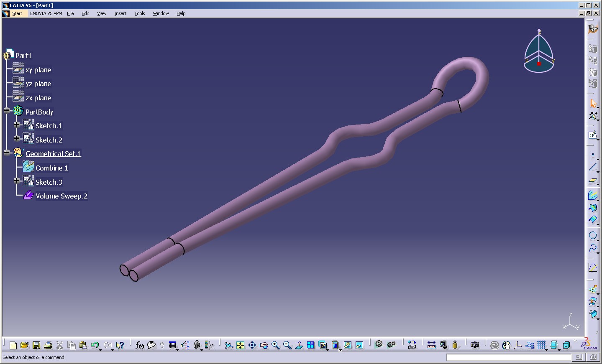
Task: Open the Tools menu
Action: (140, 13)
